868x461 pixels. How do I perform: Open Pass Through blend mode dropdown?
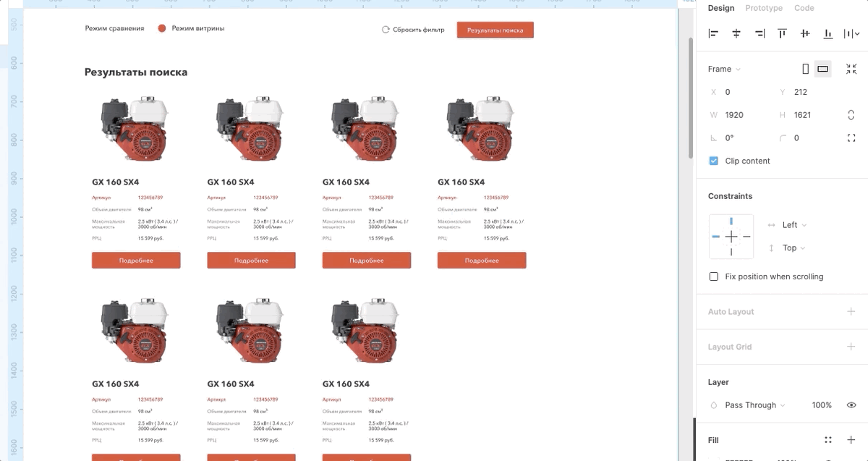[755, 405]
